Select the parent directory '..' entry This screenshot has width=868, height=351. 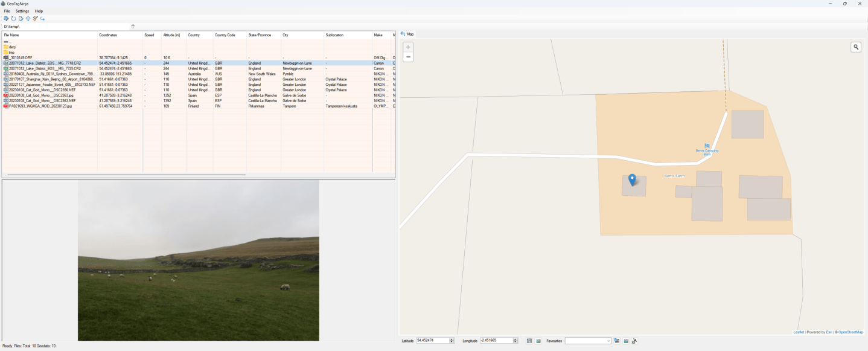pos(6,42)
